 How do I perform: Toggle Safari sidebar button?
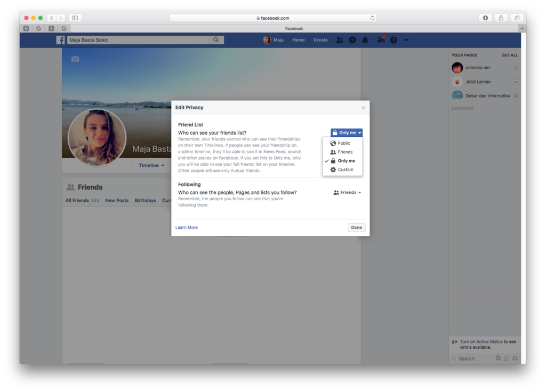click(x=75, y=18)
